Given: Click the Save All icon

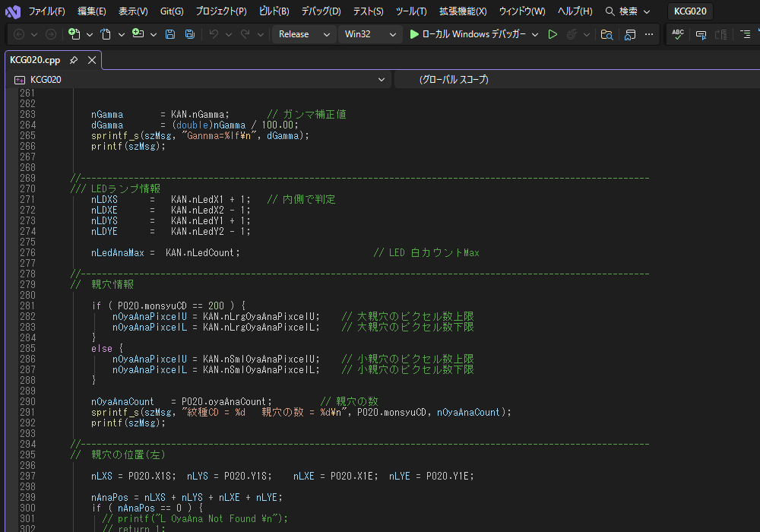Looking at the screenshot, I should (189, 34).
